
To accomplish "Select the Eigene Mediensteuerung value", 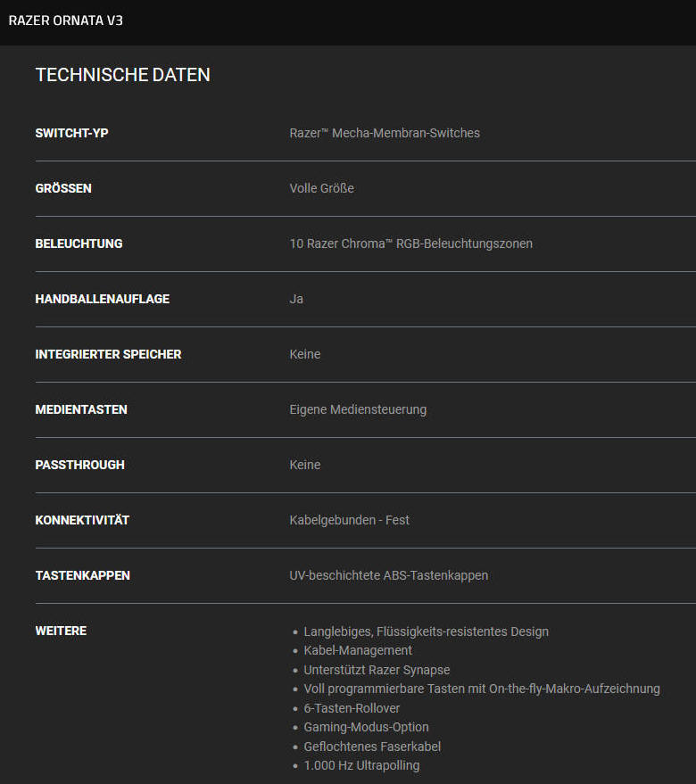I will click(x=358, y=409).
